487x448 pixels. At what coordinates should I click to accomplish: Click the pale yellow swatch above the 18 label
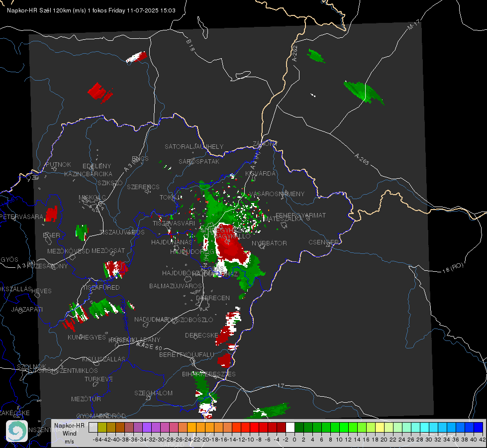tap(380, 428)
